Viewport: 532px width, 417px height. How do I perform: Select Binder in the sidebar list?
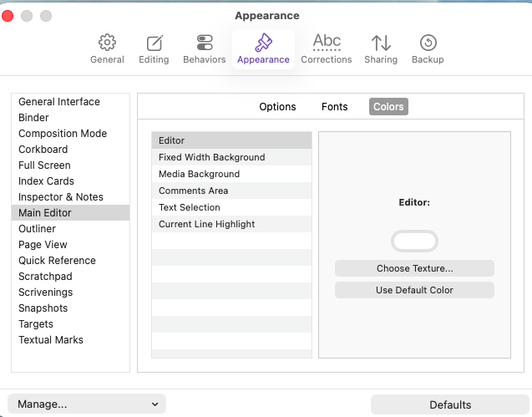pos(70,118)
